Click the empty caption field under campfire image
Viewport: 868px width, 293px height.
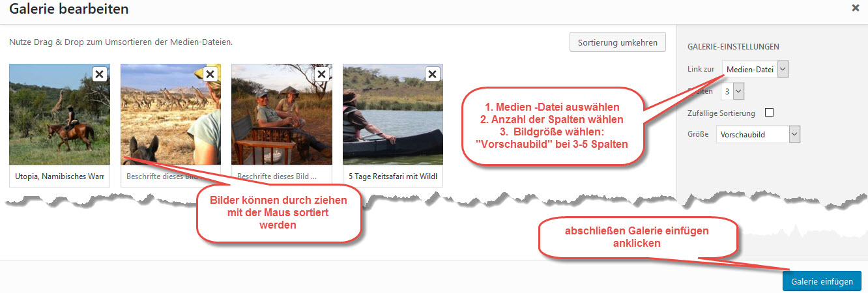[x=282, y=176]
